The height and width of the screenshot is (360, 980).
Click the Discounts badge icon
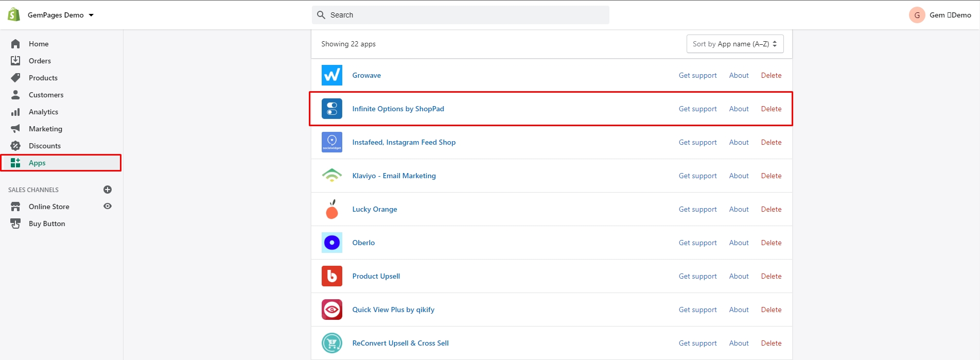[15, 146]
